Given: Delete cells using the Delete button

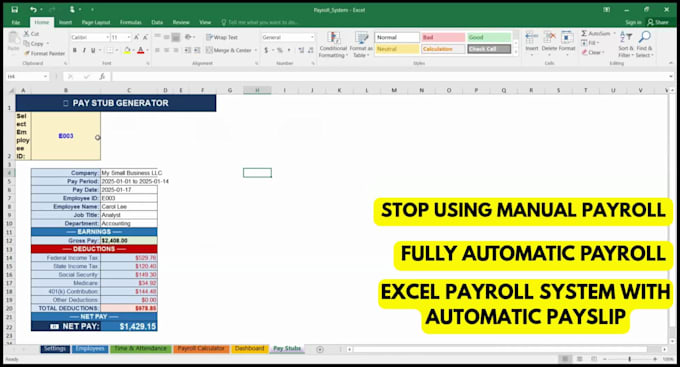Looking at the screenshot, I should (x=549, y=43).
